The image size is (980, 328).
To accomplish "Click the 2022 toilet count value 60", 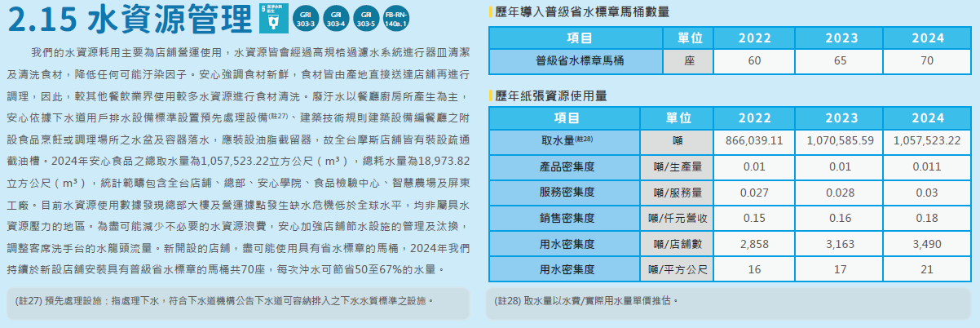I will tap(753, 61).
